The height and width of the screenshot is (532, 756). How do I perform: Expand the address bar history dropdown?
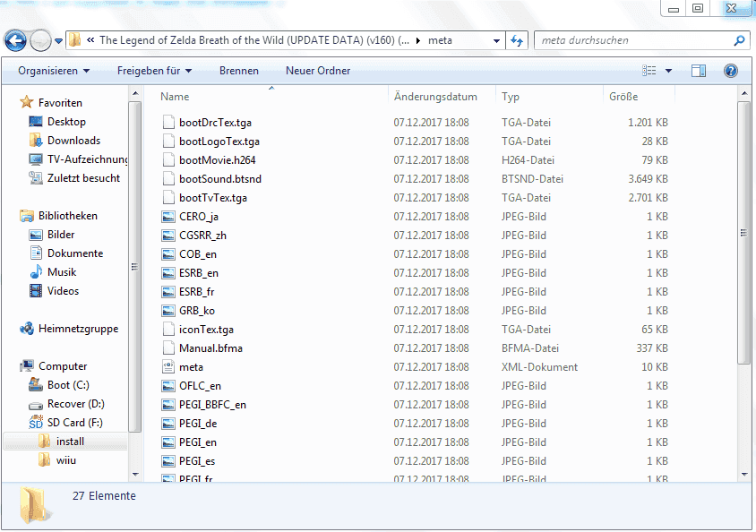[x=496, y=41]
